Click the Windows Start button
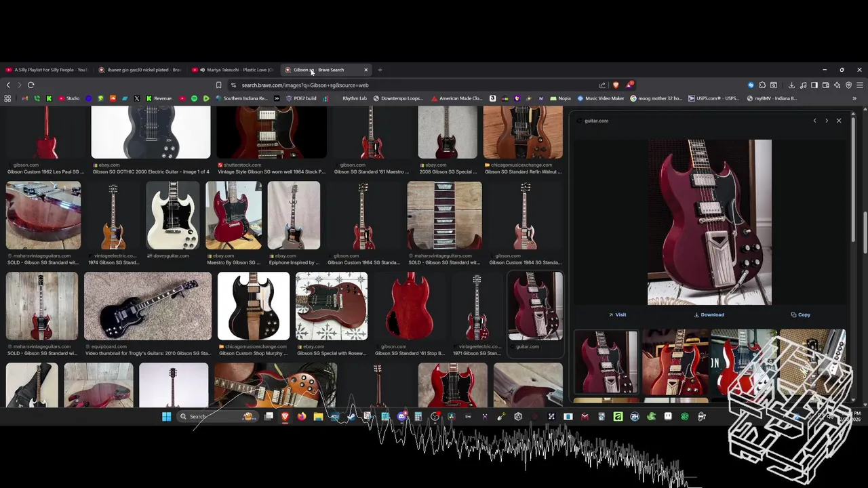 166,416
